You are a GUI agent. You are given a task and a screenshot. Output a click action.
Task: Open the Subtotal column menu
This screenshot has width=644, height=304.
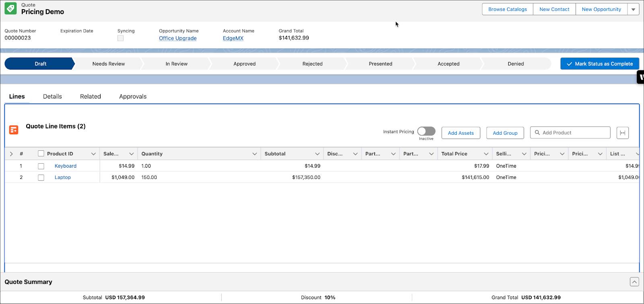click(317, 154)
